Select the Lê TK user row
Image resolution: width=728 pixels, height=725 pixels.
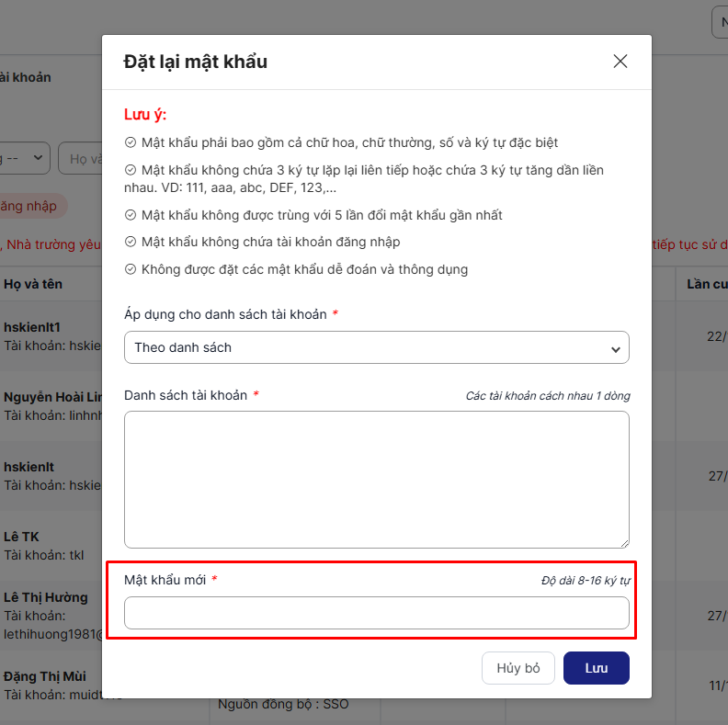click(x=46, y=545)
